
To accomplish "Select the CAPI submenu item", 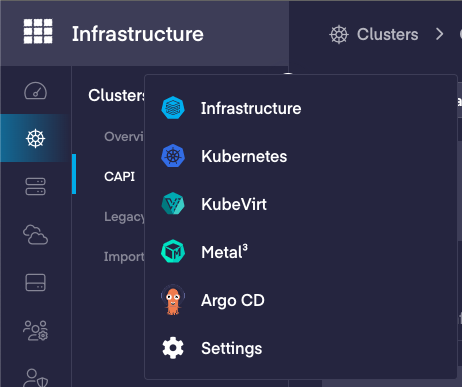I will coord(119,177).
